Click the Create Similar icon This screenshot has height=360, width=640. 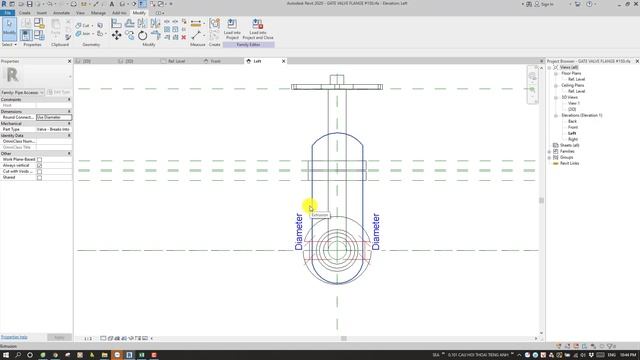click(214, 23)
